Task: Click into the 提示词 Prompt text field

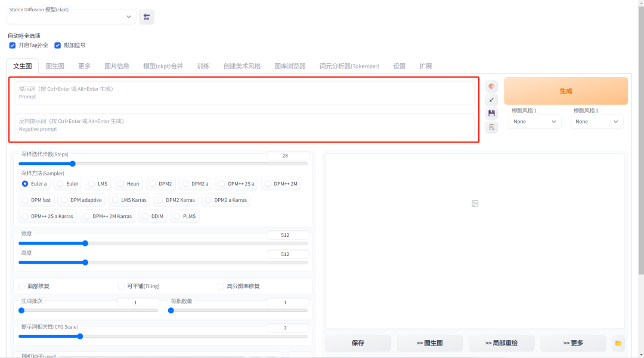Action: (x=244, y=92)
